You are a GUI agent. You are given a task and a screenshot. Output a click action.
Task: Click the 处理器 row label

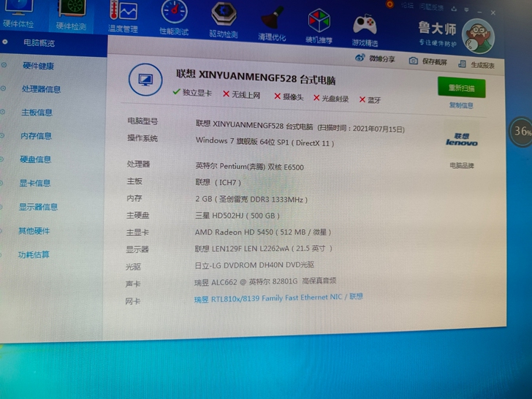tap(138, 164)
